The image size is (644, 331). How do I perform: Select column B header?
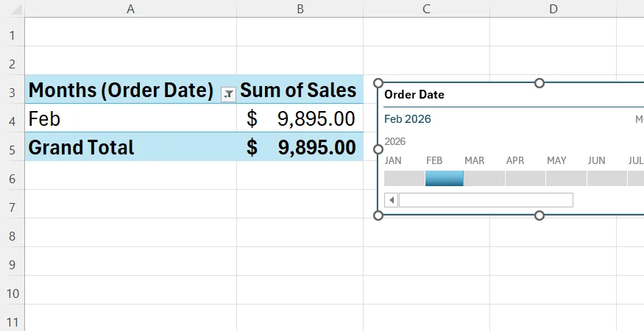coord(300,9)
